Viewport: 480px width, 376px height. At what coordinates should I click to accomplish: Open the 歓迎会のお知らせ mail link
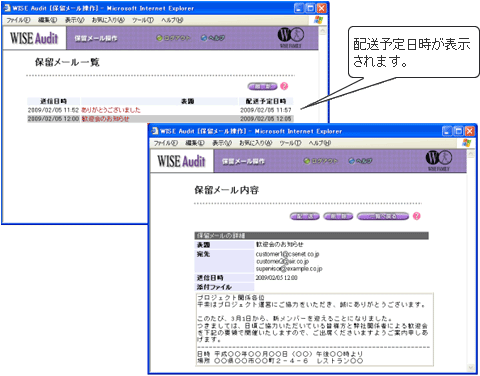click(x=105, y=119)
